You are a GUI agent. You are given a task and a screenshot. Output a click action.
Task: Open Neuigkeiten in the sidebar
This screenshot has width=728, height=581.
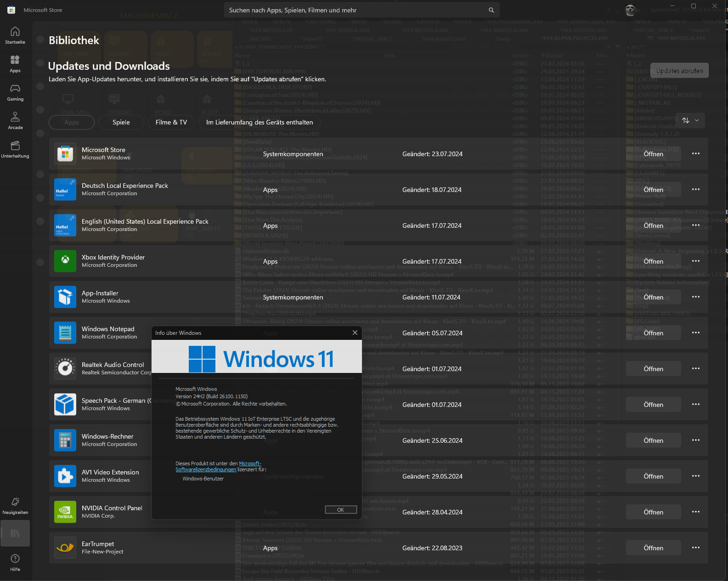tap(15, 505)
